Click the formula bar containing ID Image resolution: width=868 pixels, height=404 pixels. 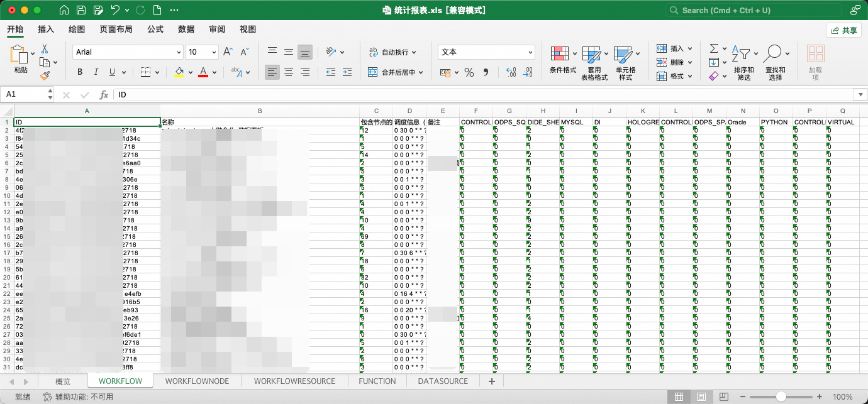(x=484, y=95)
